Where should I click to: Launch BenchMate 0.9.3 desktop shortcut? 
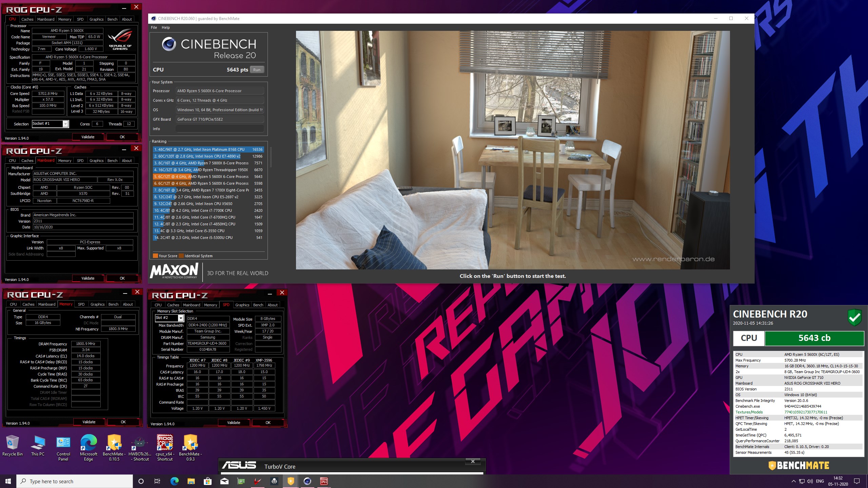coord(191,448)
